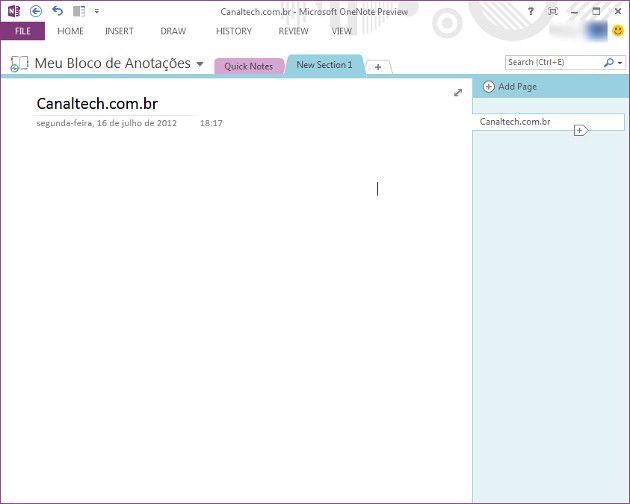The height and width of the screenshot is (504, 630).
Task: Open the search scope dropdown arrow
Action: pyautogui.click(x=620, y=63)
